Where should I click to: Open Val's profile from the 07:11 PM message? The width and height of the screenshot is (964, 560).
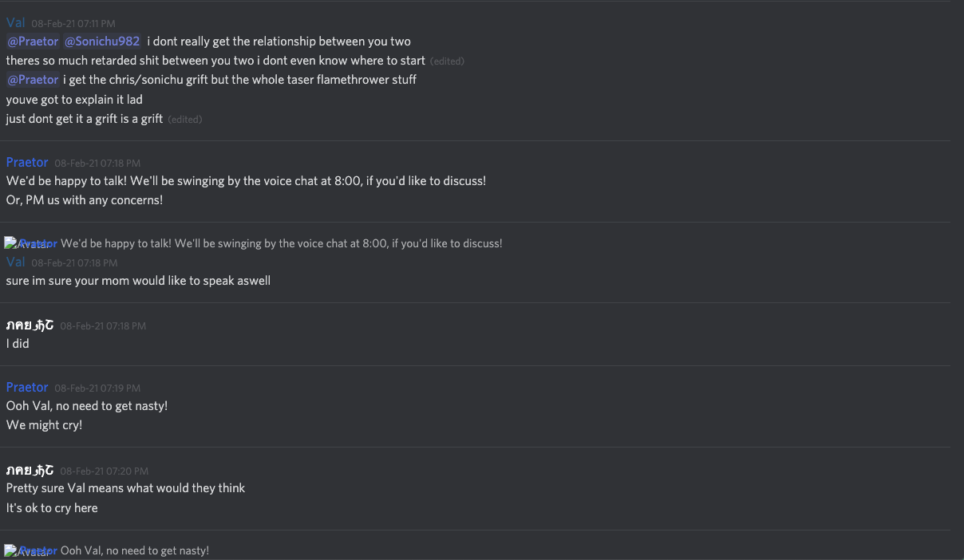click(x=16, y=23)
